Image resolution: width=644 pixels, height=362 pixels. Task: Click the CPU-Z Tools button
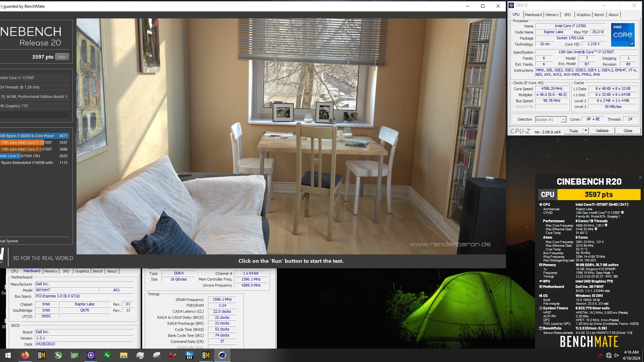pyautogui.click(x=574, y=131)
